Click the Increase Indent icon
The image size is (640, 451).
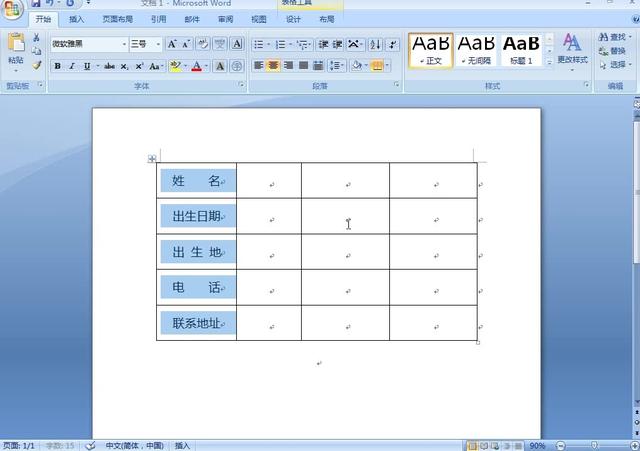pos(337,44)
